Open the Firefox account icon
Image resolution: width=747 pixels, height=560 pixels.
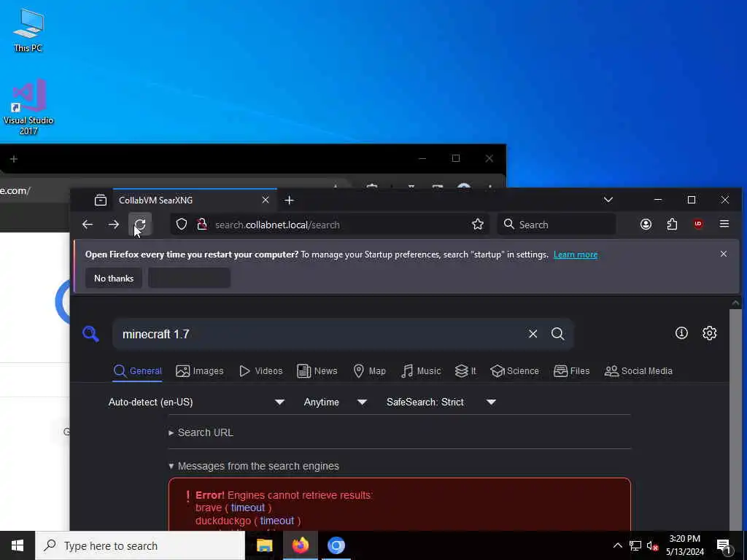click(x=646, y=225)
